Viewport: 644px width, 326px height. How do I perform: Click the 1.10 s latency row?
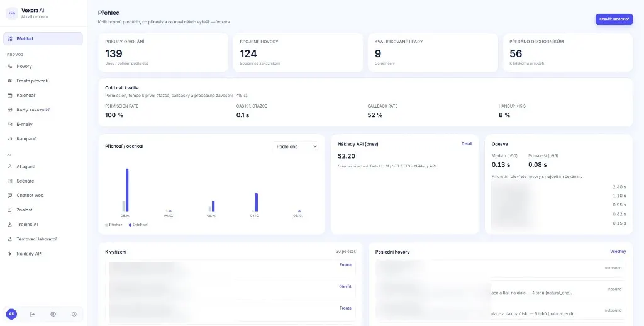(x=558, y=196)
